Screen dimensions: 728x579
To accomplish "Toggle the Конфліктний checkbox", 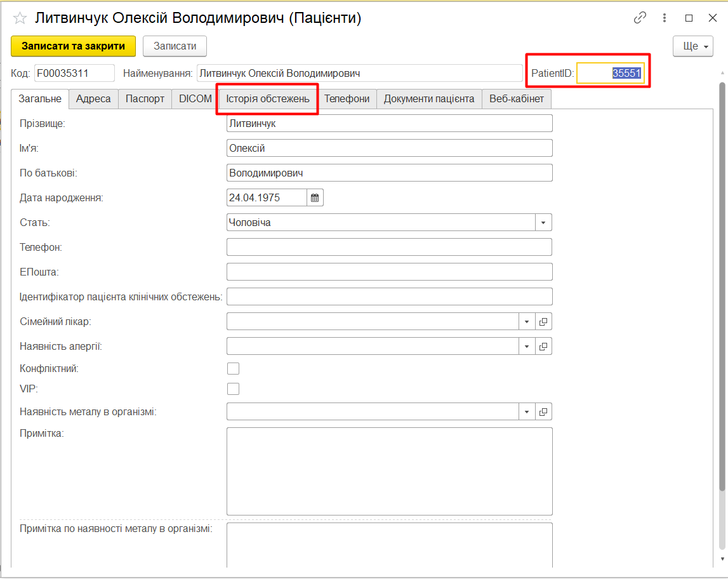I will 234,369.
